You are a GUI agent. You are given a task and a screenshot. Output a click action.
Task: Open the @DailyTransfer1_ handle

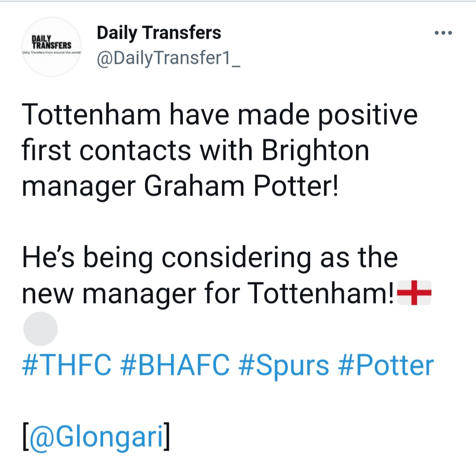point(168,58)
